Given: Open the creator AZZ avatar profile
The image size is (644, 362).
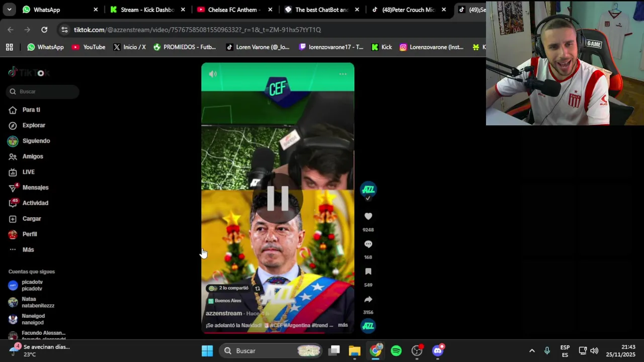Looking at the screenshot, I should point(368,190).
